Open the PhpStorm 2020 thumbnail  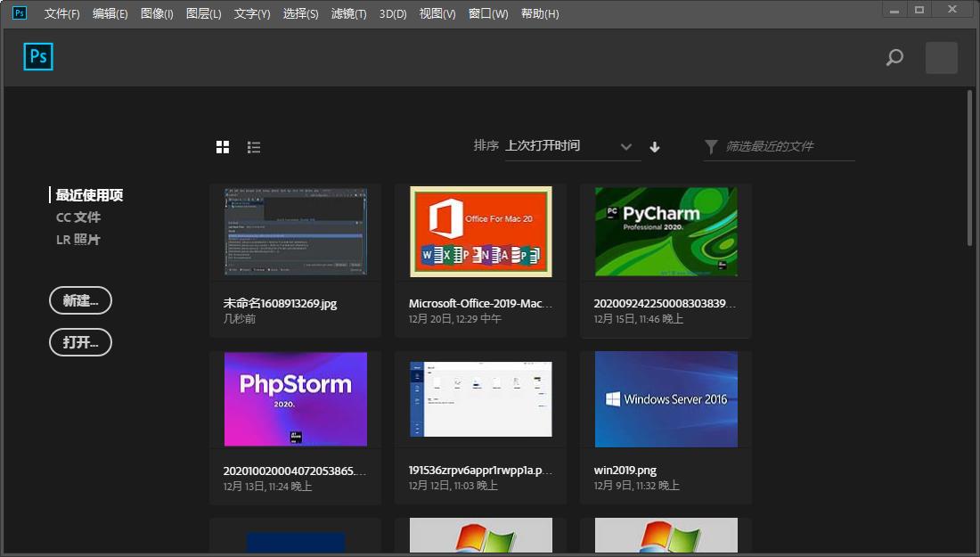pos(296,399)
